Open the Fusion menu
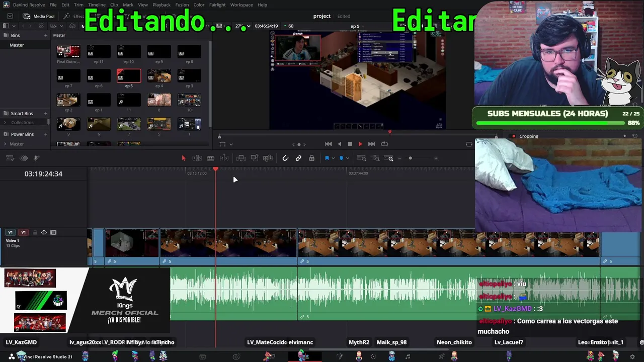The height and width of the screenshot is (362, 644). click(x=182, y=5)
